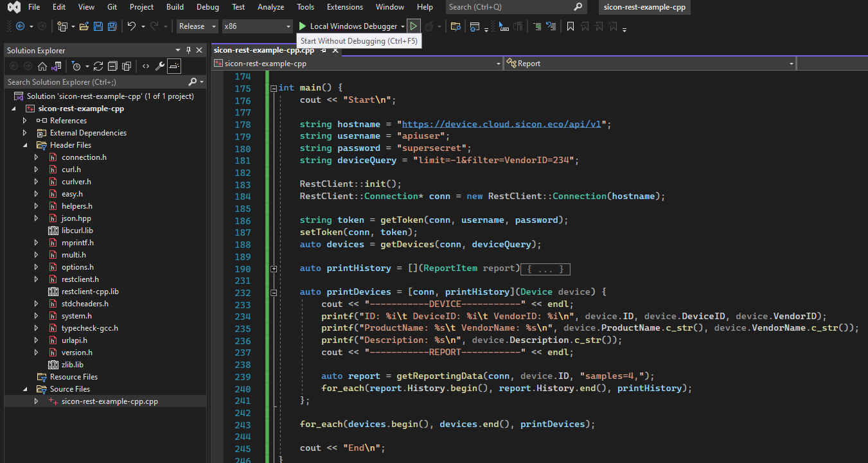
Task: Toggle auto-hide pin on Solution Explorer
Action: tap(188, 50)
